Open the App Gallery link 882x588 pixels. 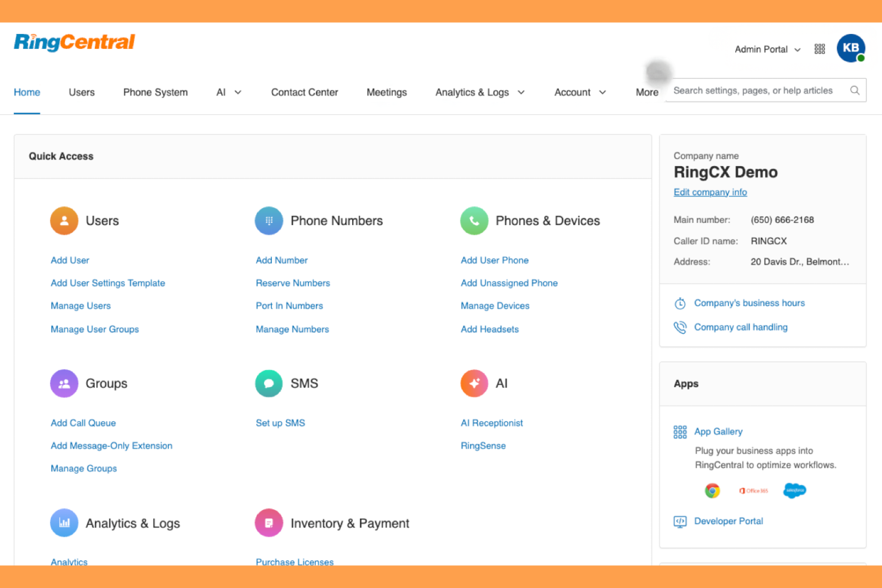pyautogui.click(x=718, y=432)
